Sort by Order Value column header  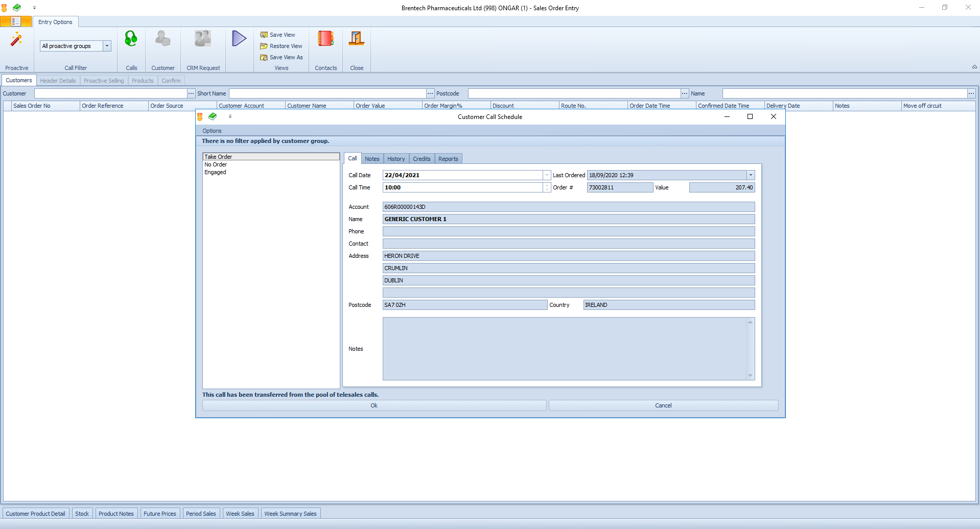[x=388, y=106]
